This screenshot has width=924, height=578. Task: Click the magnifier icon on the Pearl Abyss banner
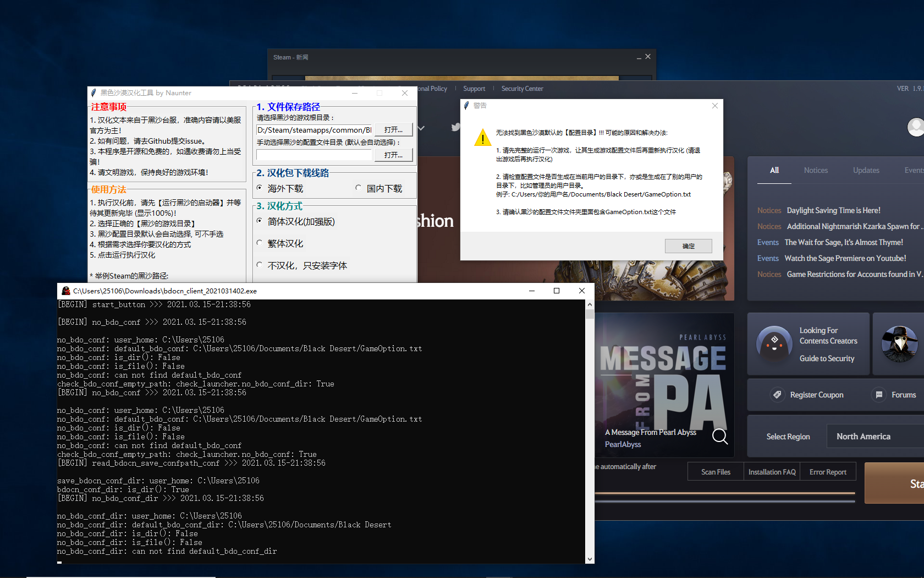[x=720, y=437]
